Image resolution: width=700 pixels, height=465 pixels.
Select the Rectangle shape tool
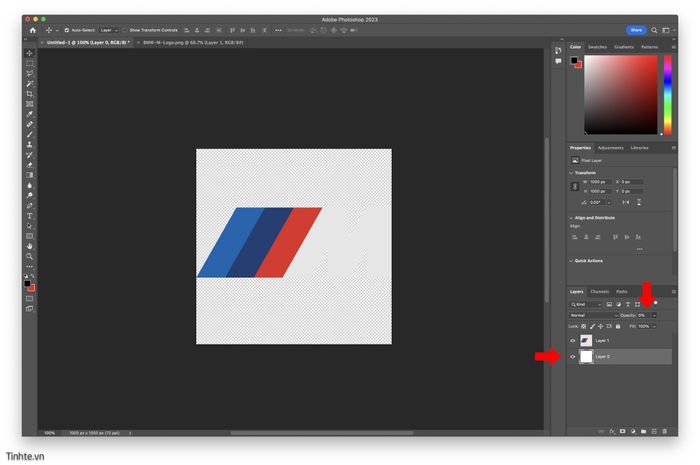point(29,236)
